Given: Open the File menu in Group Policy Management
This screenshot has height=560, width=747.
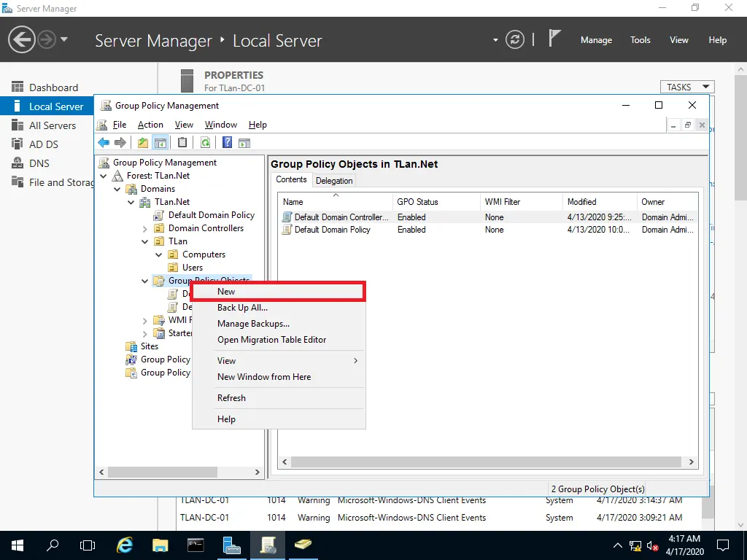Looking at the screenshot, I should [x=120, y=125].
